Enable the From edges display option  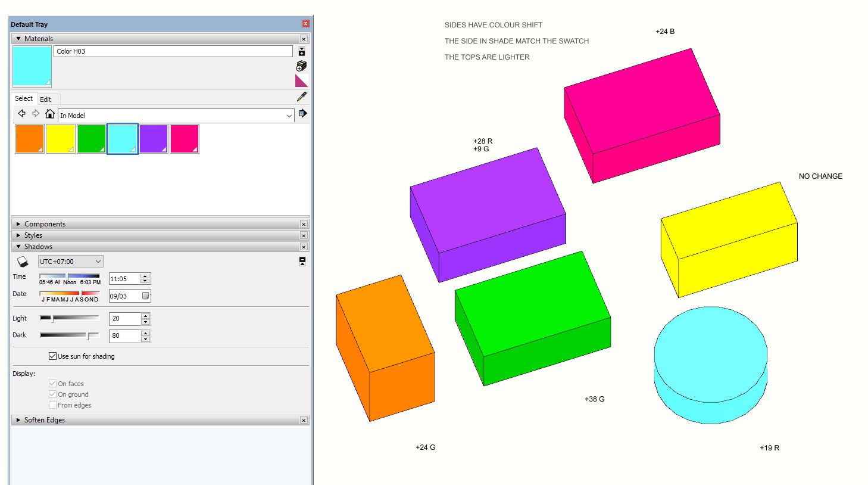pos(52,405)
